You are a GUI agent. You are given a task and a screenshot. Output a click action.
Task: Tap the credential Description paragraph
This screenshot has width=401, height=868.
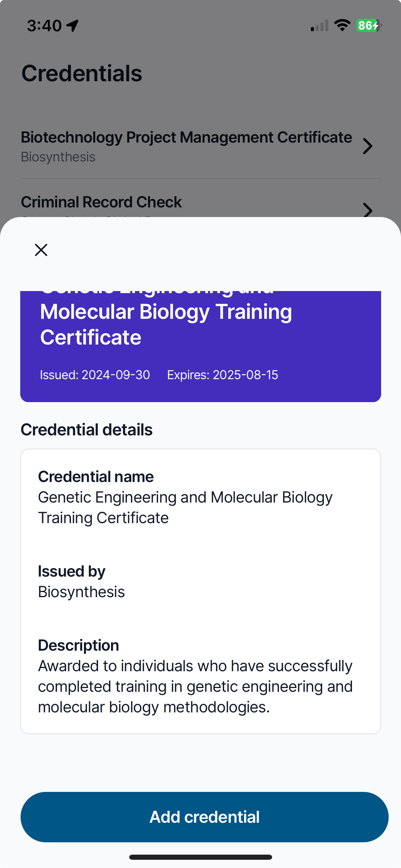(195, 686)
